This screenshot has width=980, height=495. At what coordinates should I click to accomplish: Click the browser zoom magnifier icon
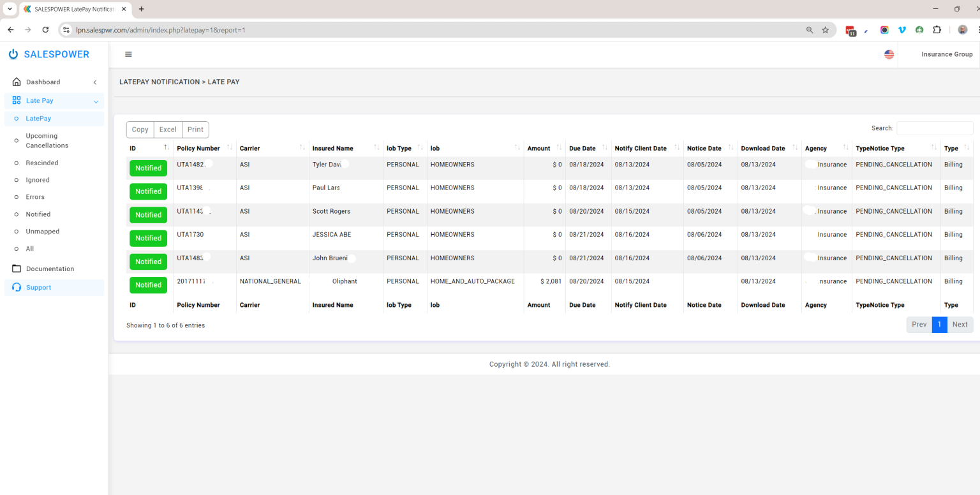(x=810, y=30)
